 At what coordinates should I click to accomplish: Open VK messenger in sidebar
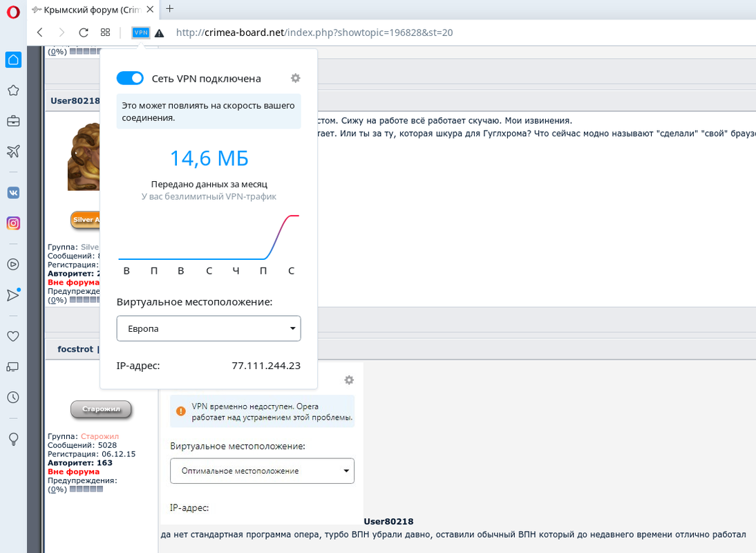point(14,193)
